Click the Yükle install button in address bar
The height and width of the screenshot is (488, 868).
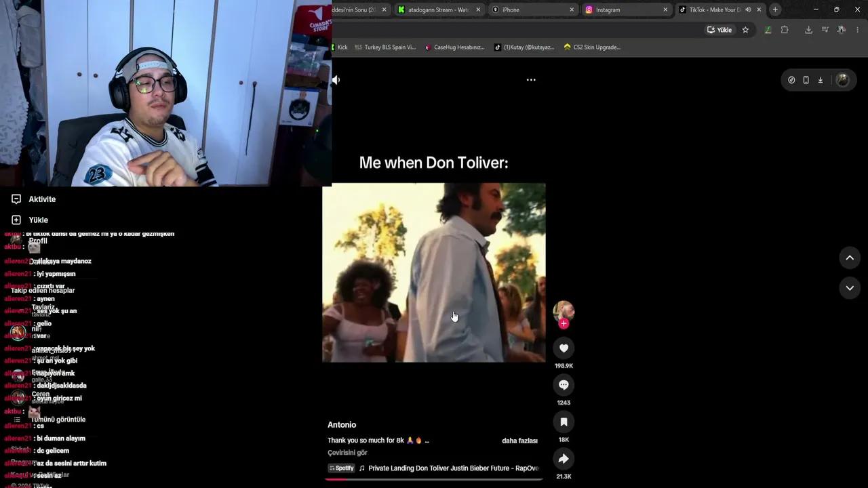pos(719,30)
